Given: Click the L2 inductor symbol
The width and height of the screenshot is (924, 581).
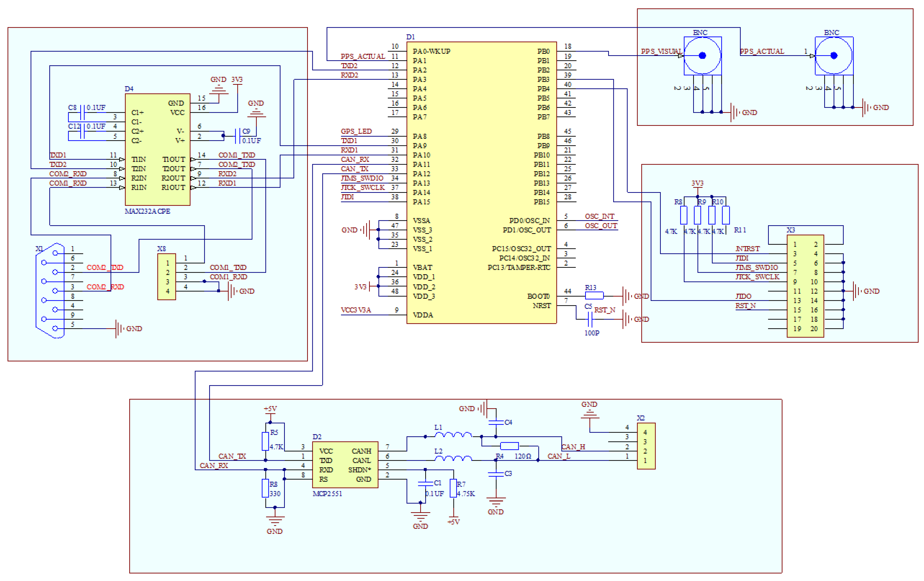Looking at the screenshot, I should 453,459.
